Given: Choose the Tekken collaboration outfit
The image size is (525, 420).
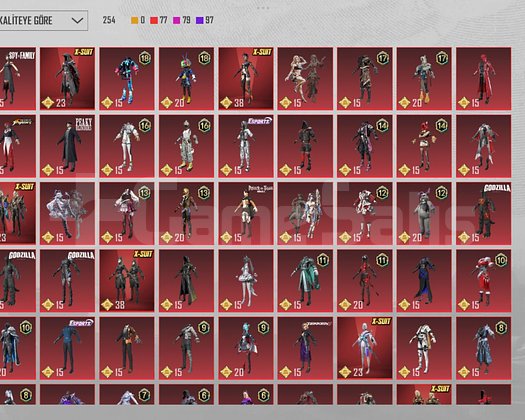Looking at the screenshot, I should tap(305, 348).
